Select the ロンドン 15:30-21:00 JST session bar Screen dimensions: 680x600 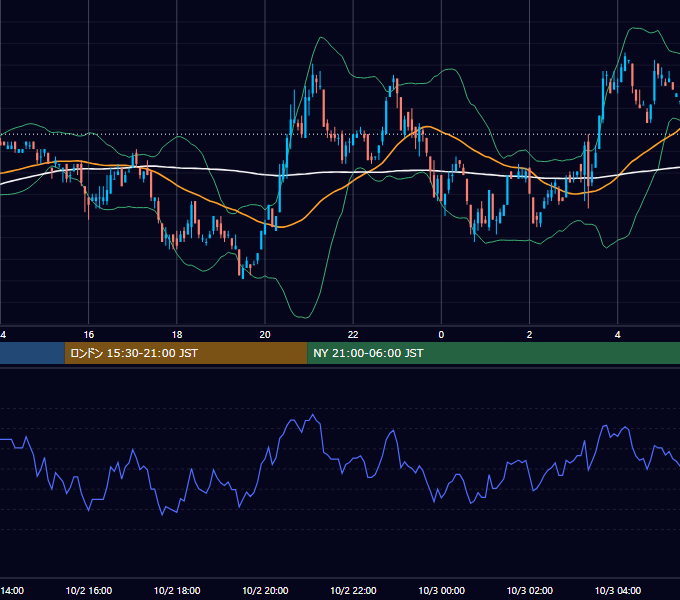186,353
